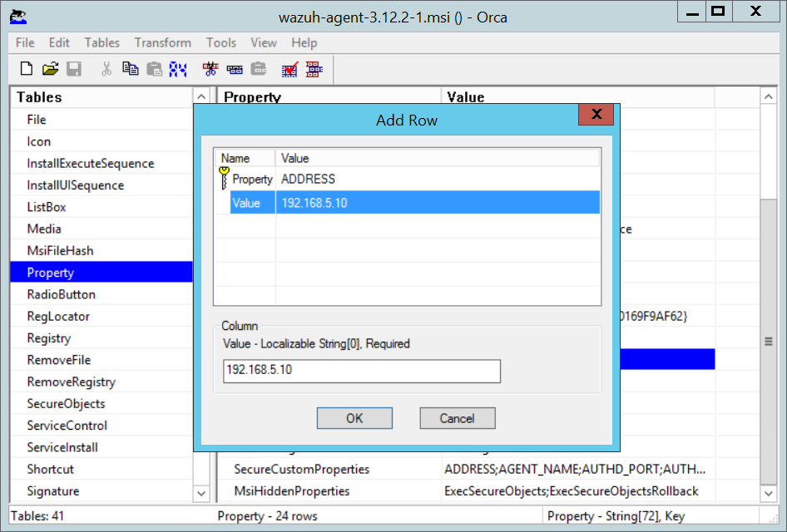The image size is (787, 532).
Task: Copy using the toolbar copy icon
Action: coord(131,69)
